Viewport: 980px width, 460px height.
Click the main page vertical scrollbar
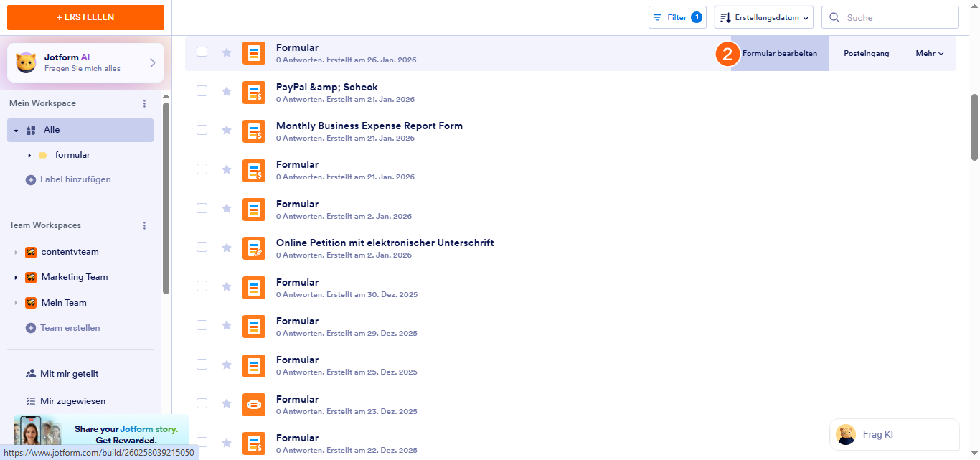[x=974, y=127]
